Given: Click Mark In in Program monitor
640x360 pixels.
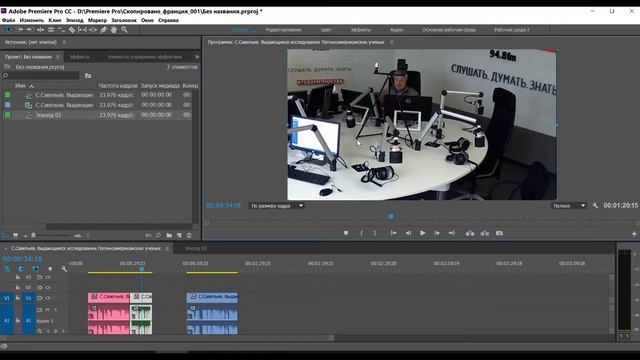Looking at the screenshot, I should tap(361, 233).
